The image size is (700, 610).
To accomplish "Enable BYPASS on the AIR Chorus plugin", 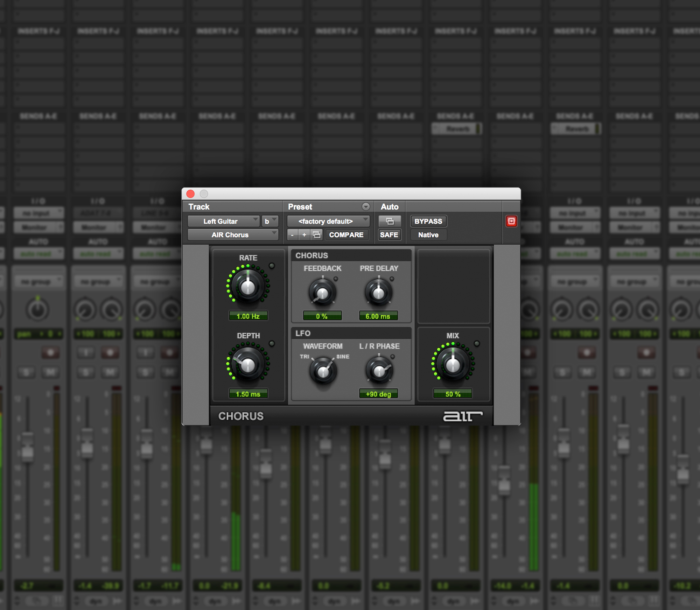I will point(428,221).
